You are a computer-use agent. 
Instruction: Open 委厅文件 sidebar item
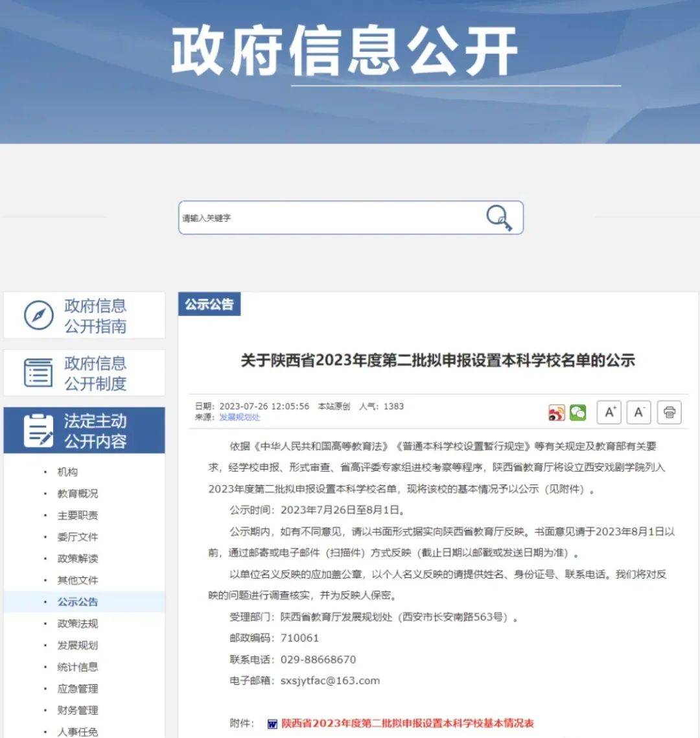click(x=78, y=536)
